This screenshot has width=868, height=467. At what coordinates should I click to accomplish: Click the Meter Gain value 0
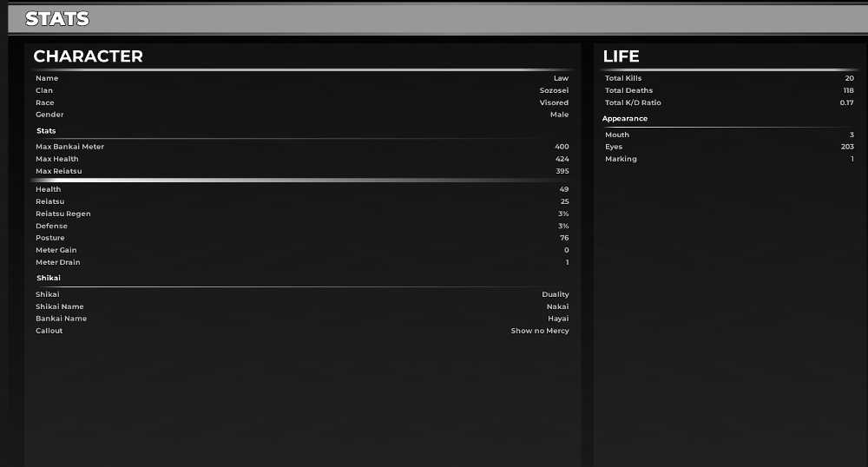(x=566, y=250)
